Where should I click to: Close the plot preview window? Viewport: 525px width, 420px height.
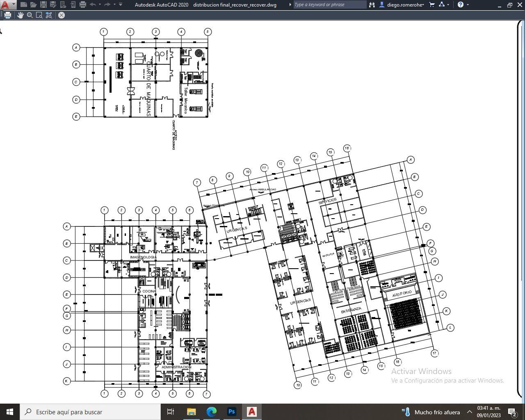(61, 15)
